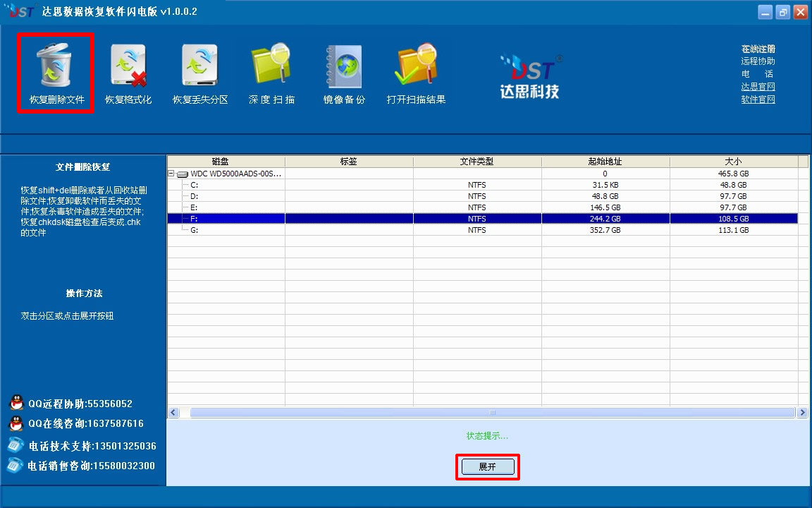Click the horizontal scrollbar right arrow

(x=802, y=413)
